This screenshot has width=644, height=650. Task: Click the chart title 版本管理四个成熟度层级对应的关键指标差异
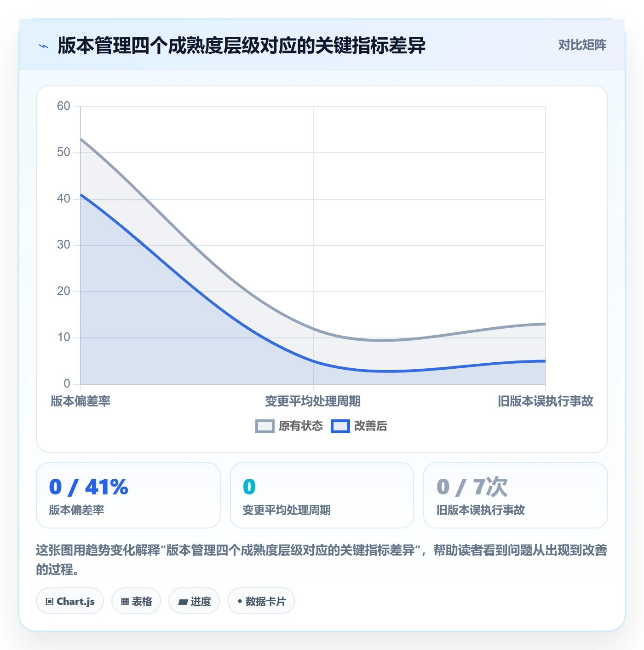241,46
